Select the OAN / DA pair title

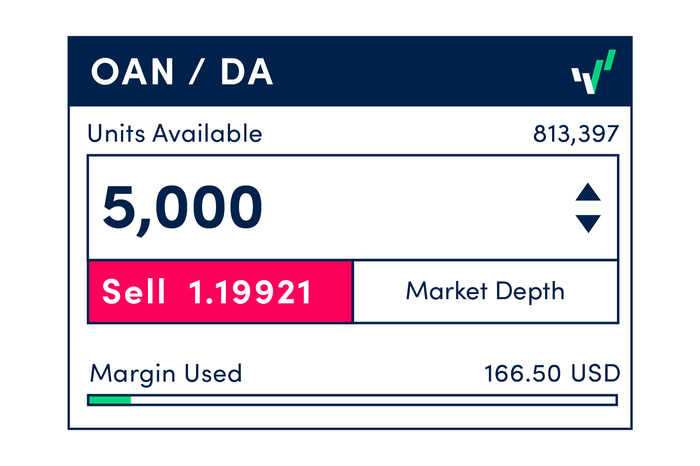click(182, 73)
